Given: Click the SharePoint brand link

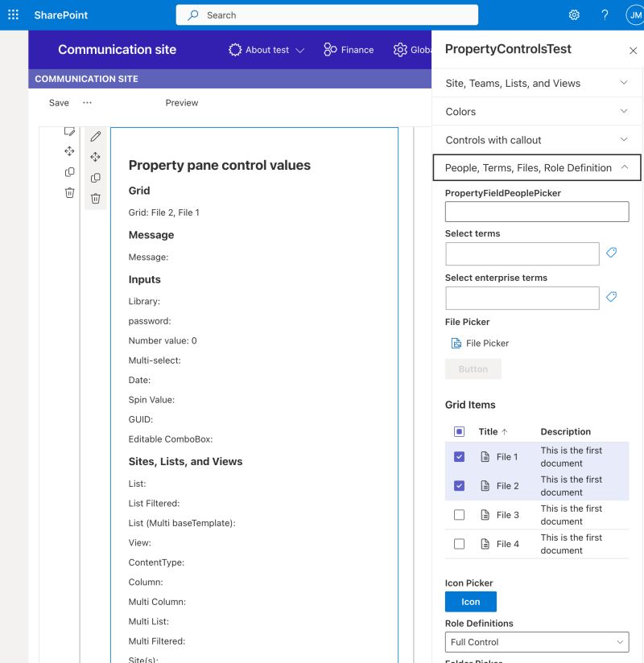Looking at the screenshot, I should tap(61, 15).
